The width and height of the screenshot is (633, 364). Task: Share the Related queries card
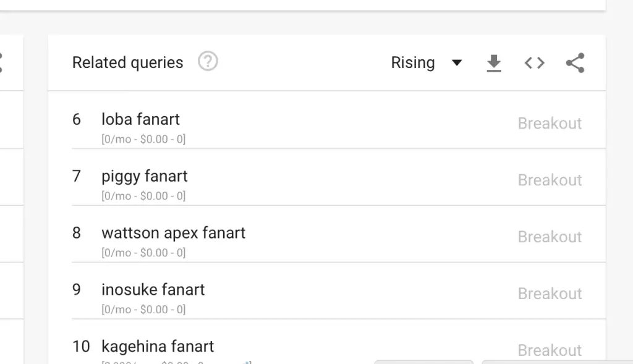[x=576, y=63]
